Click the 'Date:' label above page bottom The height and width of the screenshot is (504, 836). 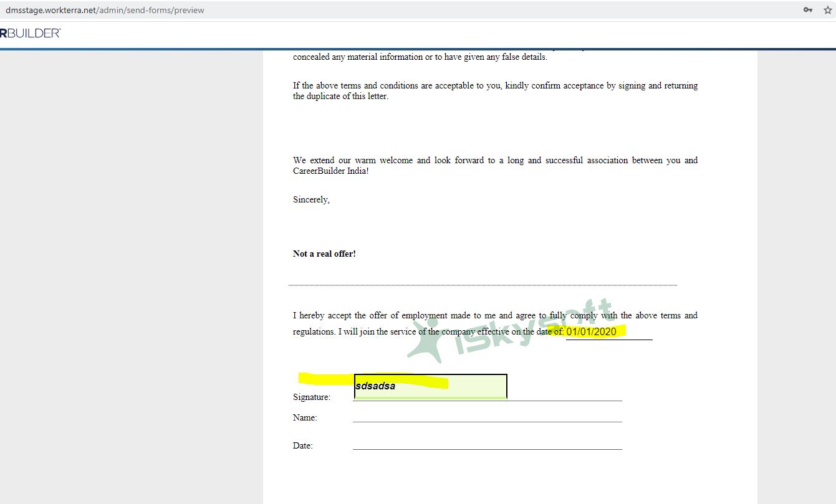click(x=303, y=446)
